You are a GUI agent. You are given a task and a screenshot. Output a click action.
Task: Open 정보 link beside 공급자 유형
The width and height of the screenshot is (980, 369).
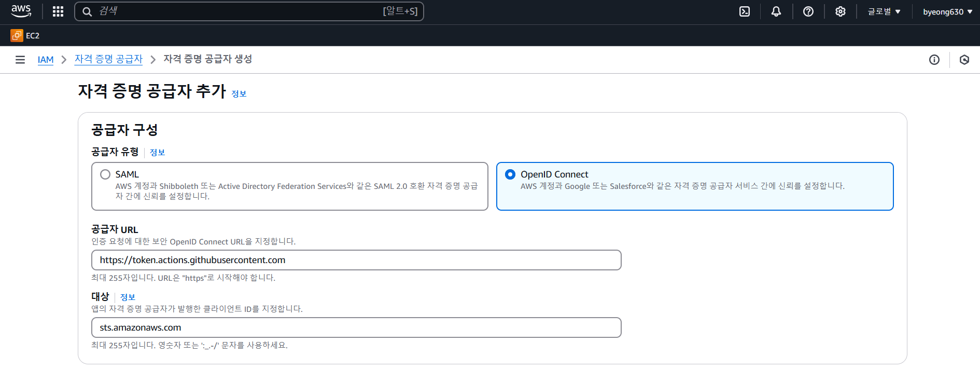[x=157, y=153]
